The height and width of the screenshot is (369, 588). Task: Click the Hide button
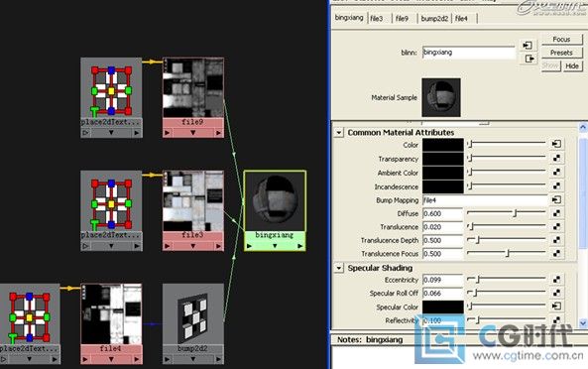pyautogui.click(x=572, y=66)
